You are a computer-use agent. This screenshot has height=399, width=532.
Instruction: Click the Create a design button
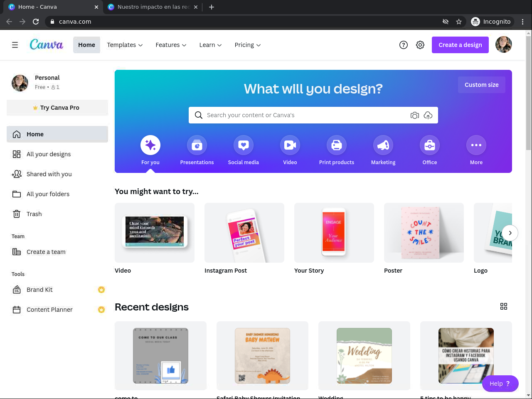pyautogui.click(x=461, y=45)
